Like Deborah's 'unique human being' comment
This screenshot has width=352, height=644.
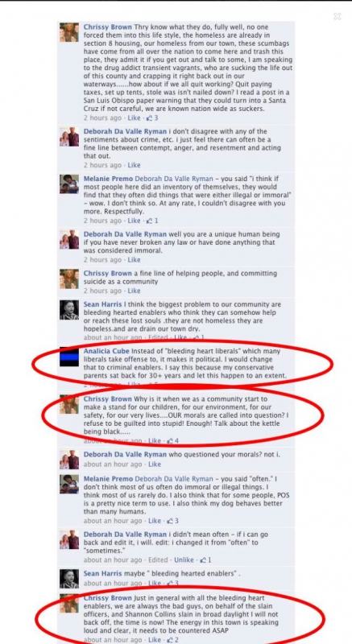[x=134, y=259]
